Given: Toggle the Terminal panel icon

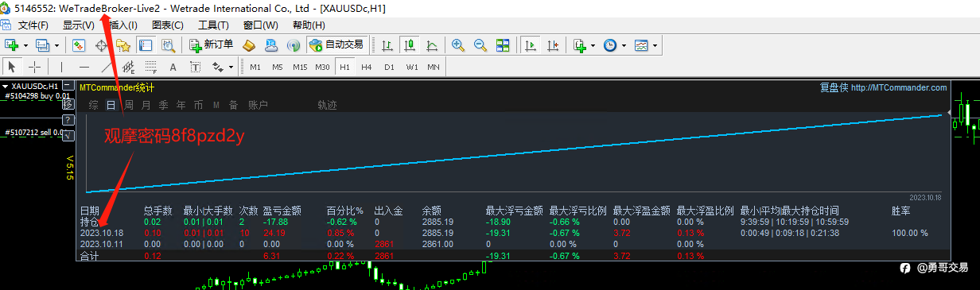Looking at the screenshot, I should tap(146, 45).
